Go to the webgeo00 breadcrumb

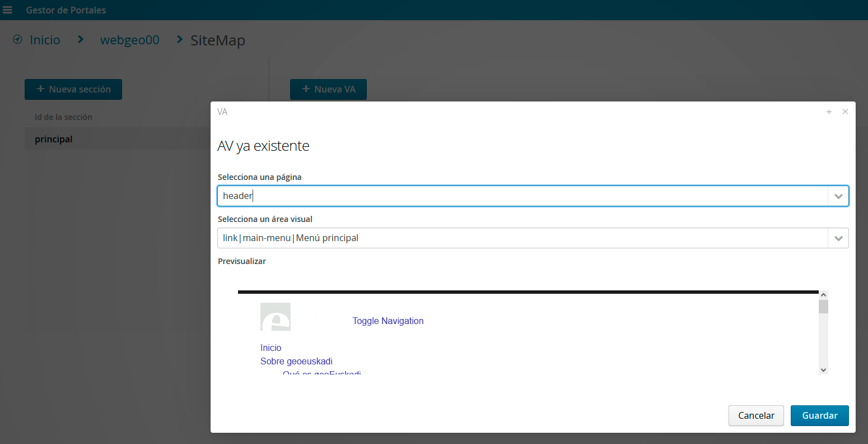point(129,40)
